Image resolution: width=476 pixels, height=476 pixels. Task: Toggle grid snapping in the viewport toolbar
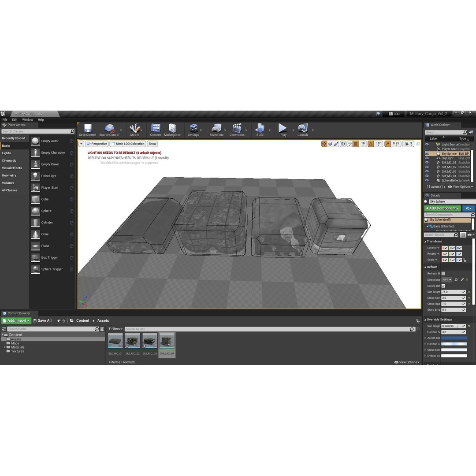click(356, 144)
